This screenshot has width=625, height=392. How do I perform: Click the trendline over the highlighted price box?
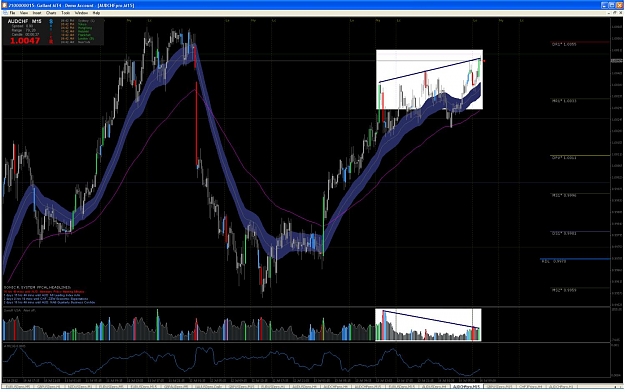(429, 71)
